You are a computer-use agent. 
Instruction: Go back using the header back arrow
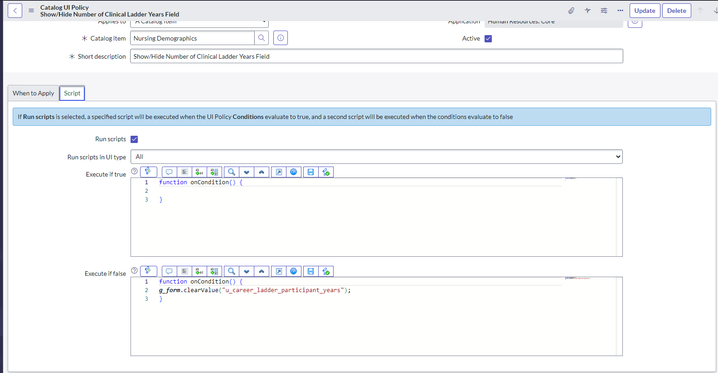click(x=15, y=11)
